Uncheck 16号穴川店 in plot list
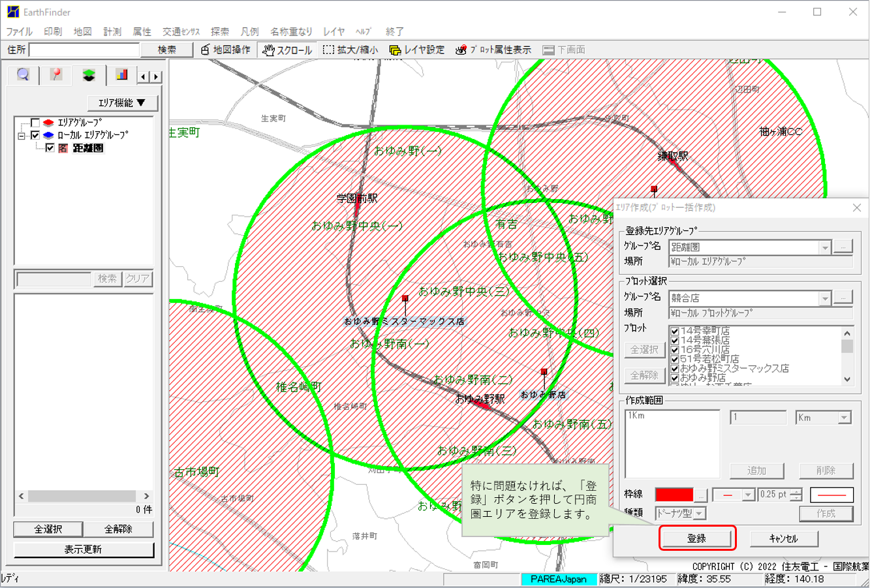This screenshot has width=870, height=588. pyautogui.click(x=675, y=350)
